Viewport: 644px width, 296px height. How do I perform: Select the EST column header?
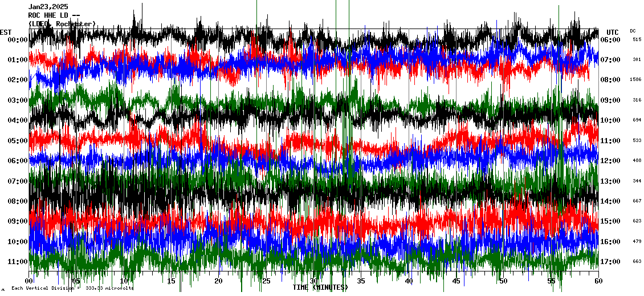pyautogui.click(x=6, y=32)
